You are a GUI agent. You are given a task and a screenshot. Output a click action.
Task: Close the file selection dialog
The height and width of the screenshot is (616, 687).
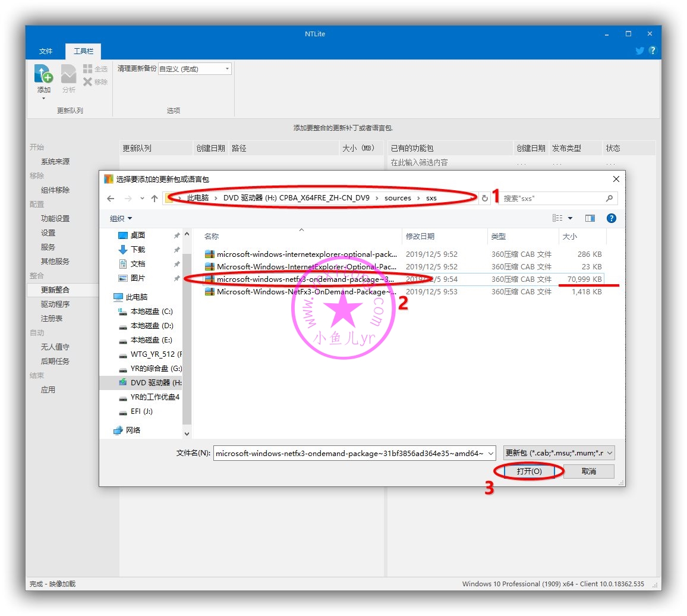click(x=616, y=179)
